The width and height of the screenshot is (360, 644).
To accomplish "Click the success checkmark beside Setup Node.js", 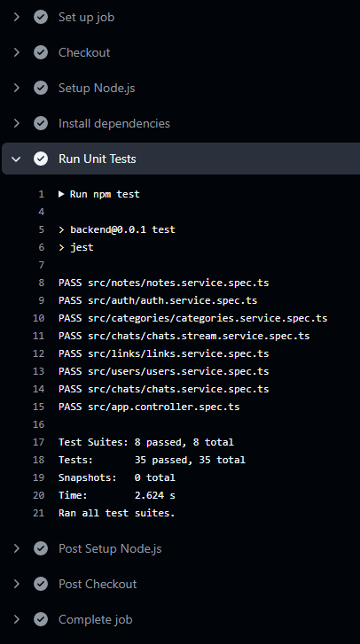I will pos(41,88).
